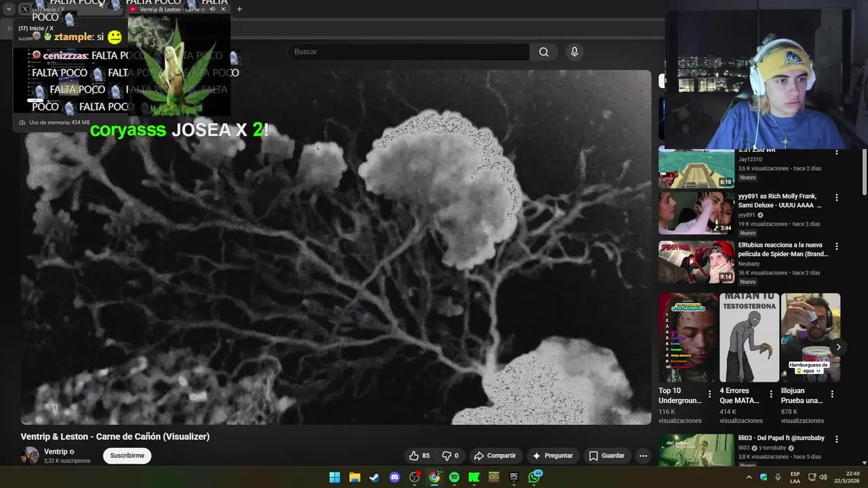Open Discord from the taskbar
This screenshot has height=488, width=868.
click(x=395, y=477)
